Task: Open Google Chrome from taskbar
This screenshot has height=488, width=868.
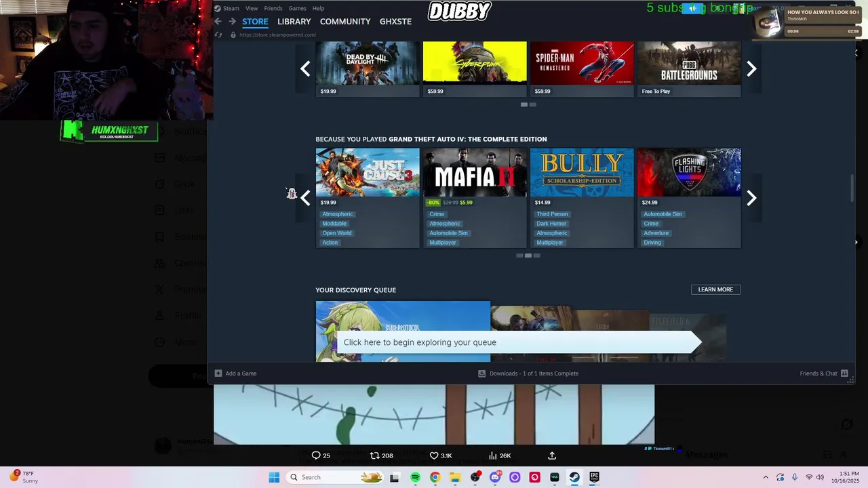Action: click(x=435, y=477)
